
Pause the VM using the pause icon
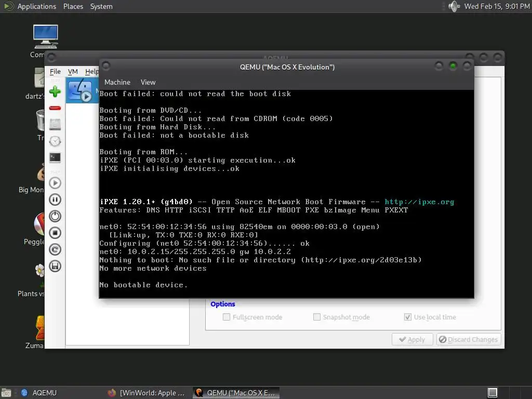pos(55,199)
